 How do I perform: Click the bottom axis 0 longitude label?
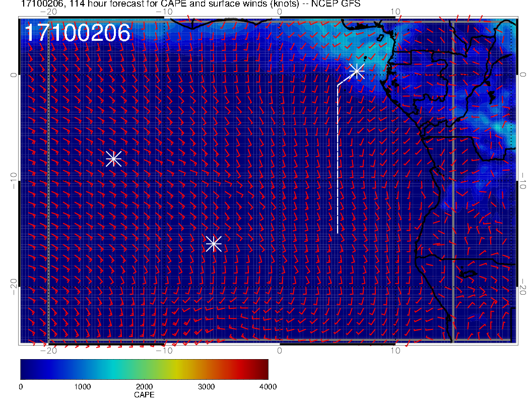point(280,350)
